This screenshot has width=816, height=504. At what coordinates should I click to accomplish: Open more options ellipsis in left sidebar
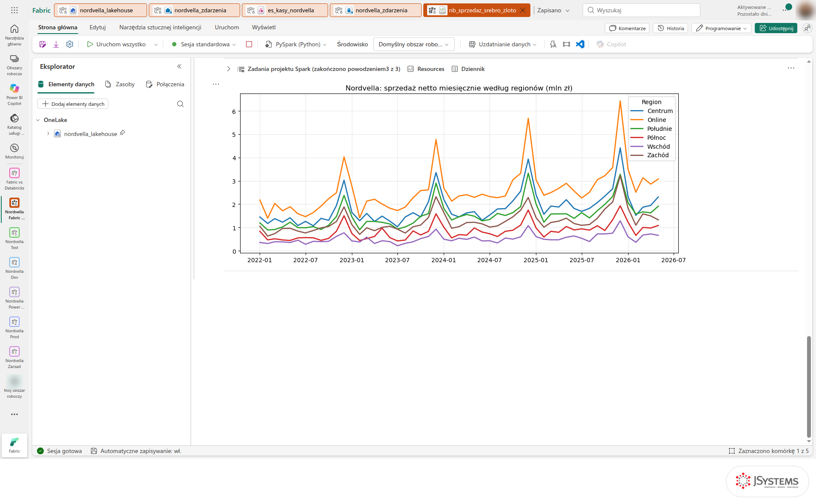pos(14,414)
